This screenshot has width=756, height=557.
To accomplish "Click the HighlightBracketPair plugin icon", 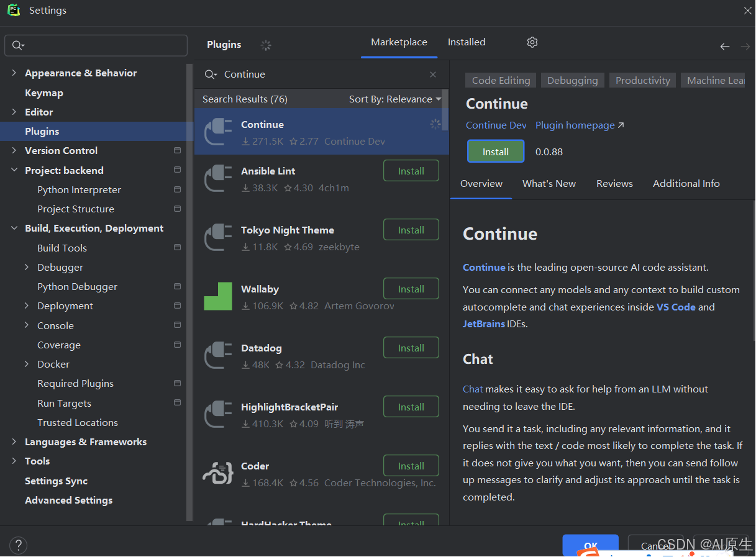I will pyautogui.click(x=218, y=414).
